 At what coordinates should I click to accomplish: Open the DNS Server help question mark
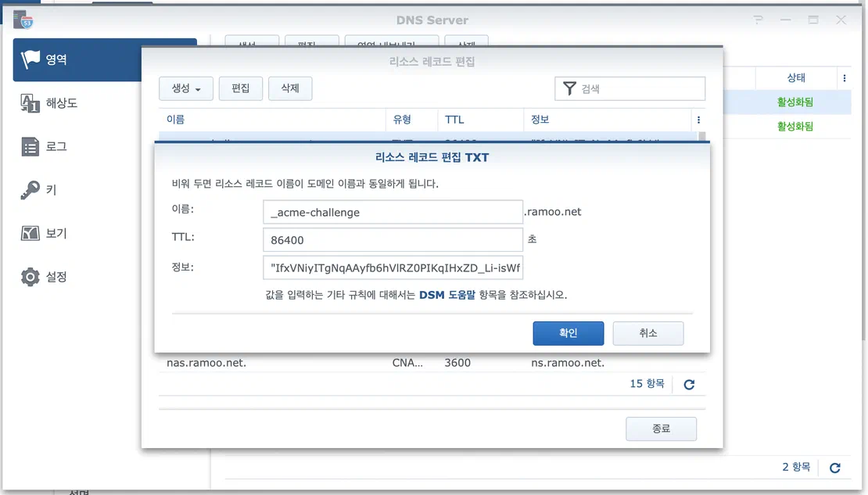coord(758,20)
